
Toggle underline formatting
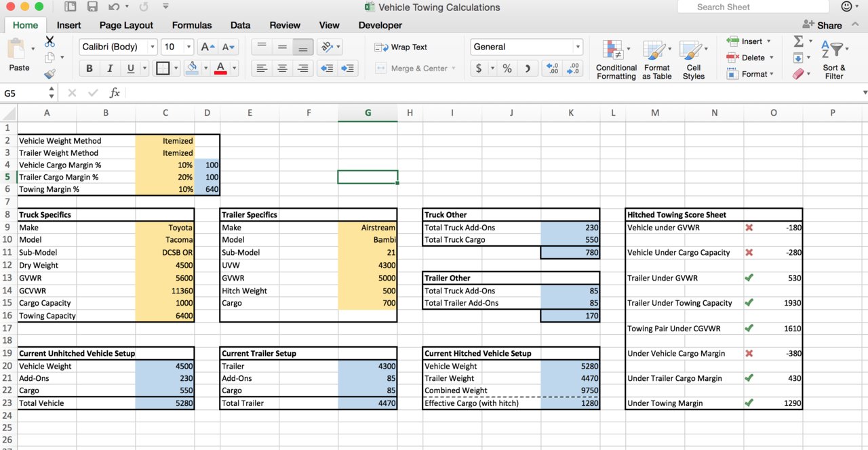click(x=130, y=68)
